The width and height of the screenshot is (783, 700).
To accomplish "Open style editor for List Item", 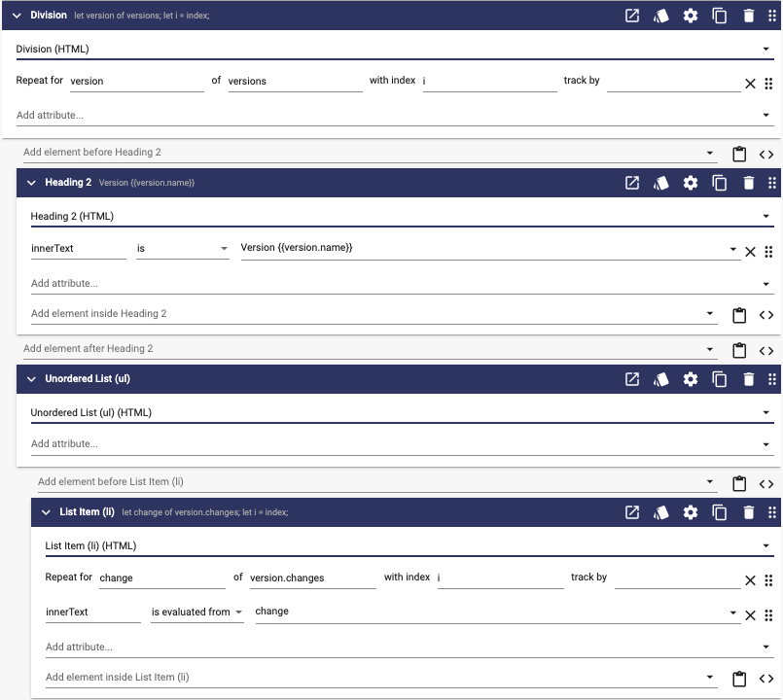I will pyautogui.click(x=660, y=512).
